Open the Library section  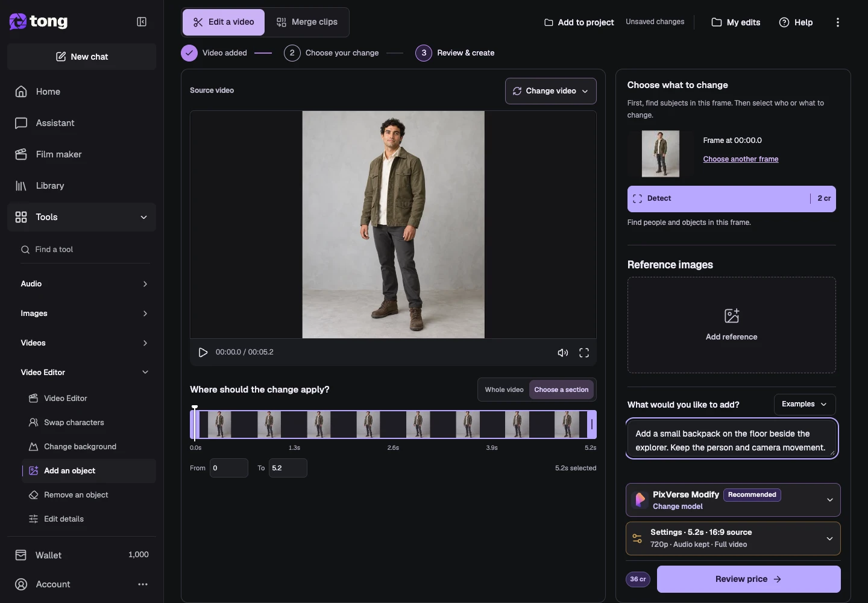(81, 186)
